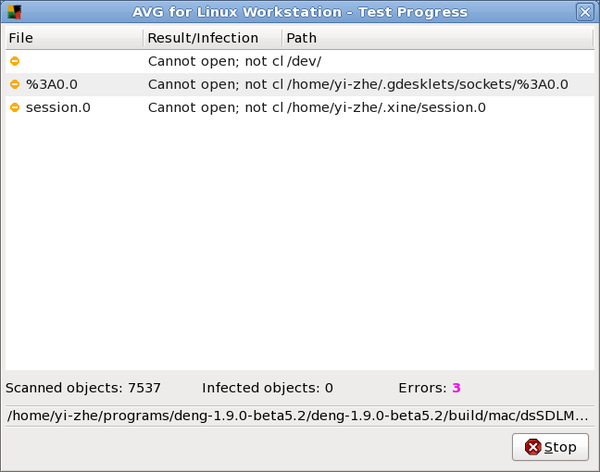This screenshot has width=600, height=472.
Task: Click the orange warning icon beside %3A0.0
Action: click(x=15, y=84)
